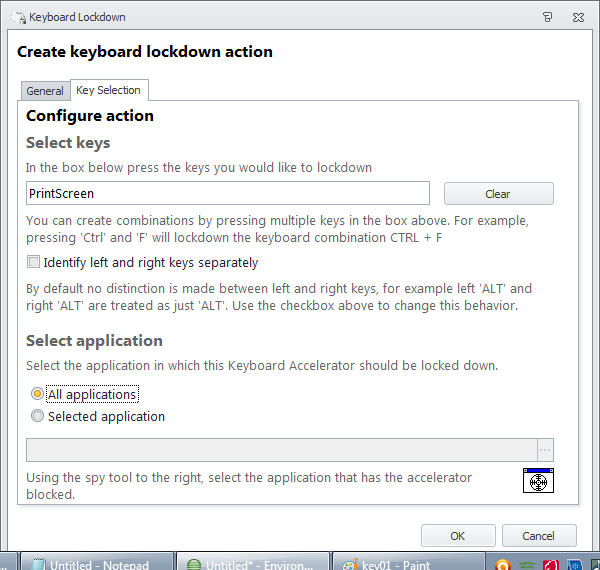Open the application browse ellipsis button

[545, 450]
